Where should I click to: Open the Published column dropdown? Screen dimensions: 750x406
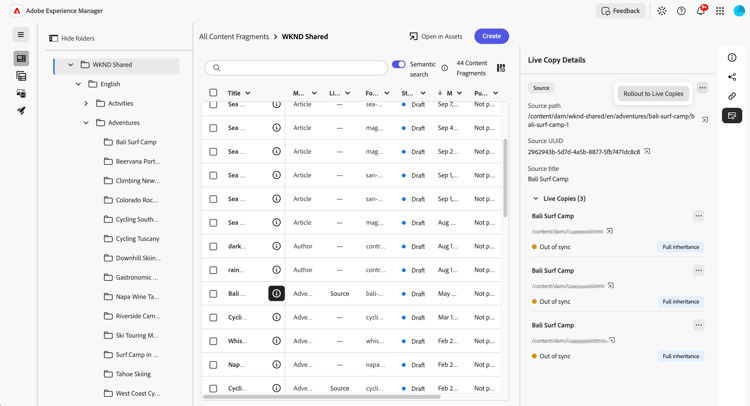[x=496, y=93]
